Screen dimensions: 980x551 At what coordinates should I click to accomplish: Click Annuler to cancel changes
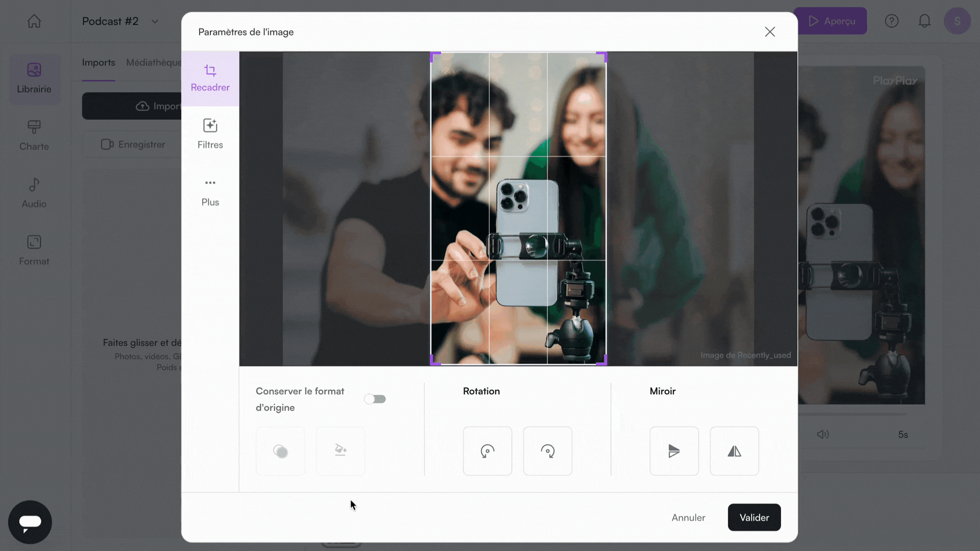[688, 517]
